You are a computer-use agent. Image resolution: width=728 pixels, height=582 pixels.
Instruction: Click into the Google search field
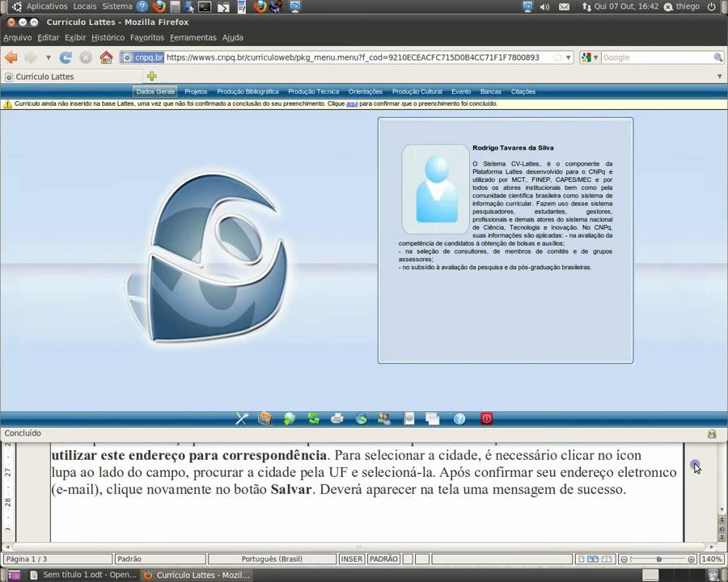tap(657, 57)
